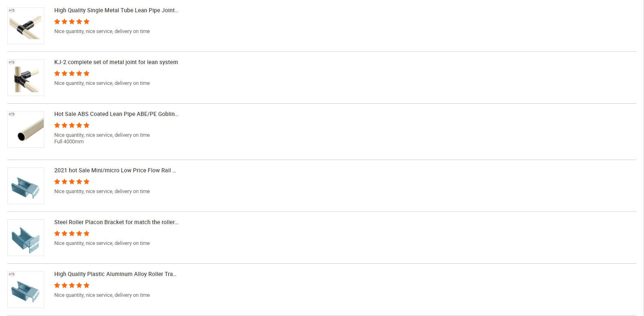Open "Hot Sale ABS Coated Lean Pipe" title
644x316 pixels.
point(116,114)
